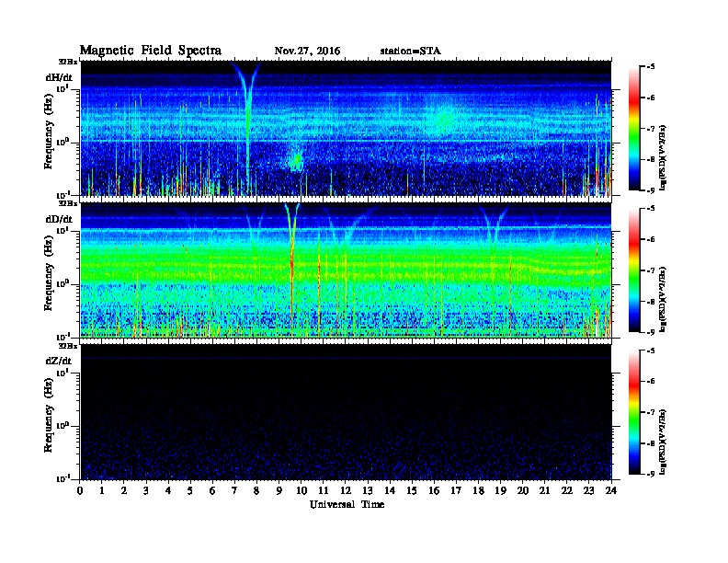728x563 pixels.
Task: Click the hour 5 tick label
Action: click(190, 491)
